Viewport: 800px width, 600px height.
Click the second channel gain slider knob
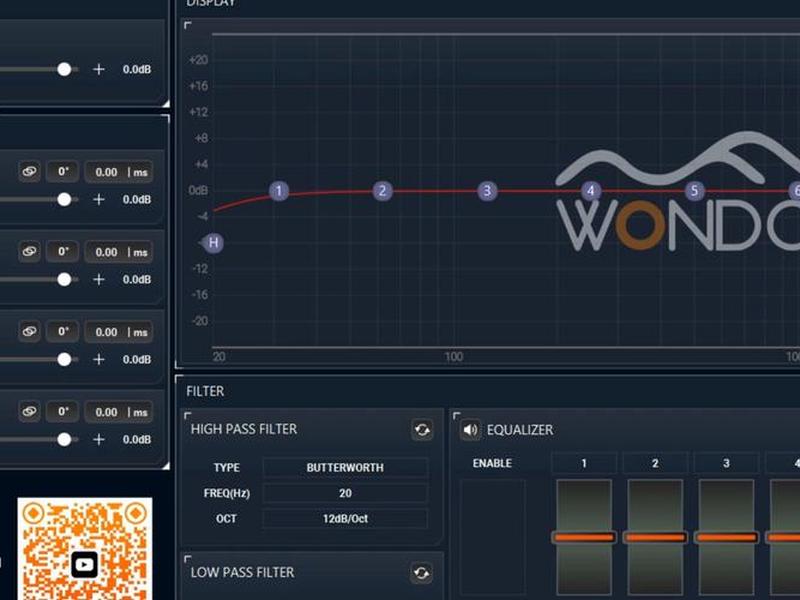[x=64, y=280]
